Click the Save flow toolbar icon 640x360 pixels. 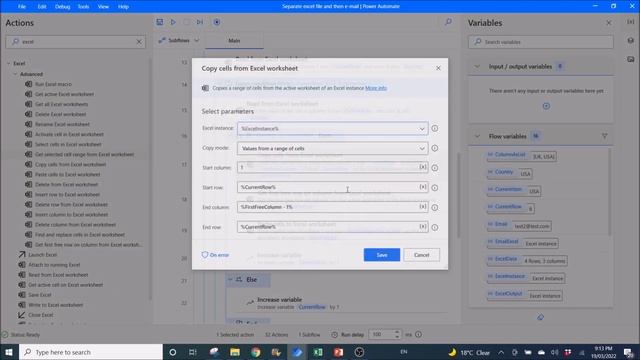[160, 22]
